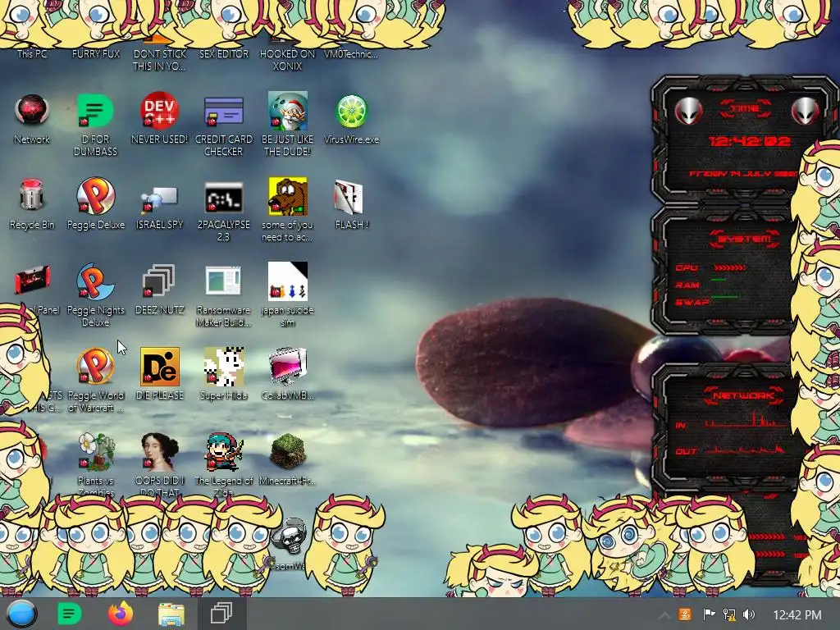Click the 12:42 PM taskbar clock
Viewport: 840px width, 630px height.
click(x=797, y=615)
